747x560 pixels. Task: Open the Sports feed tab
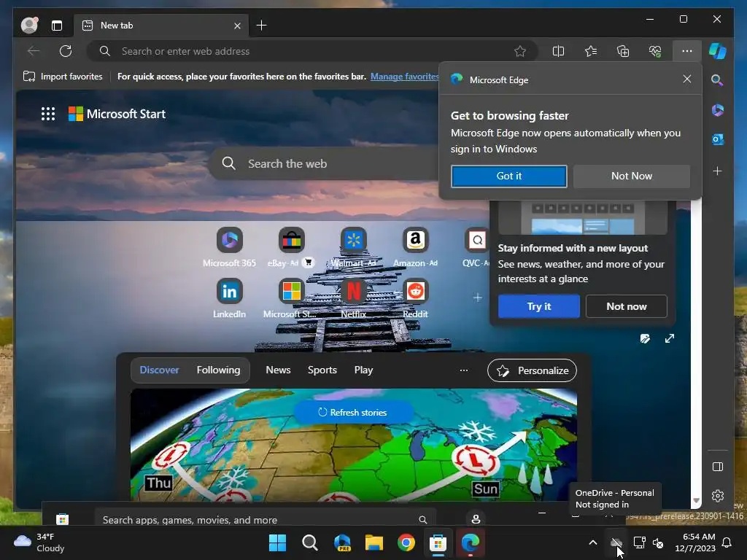pyautogui.click(x=322, y=370)
